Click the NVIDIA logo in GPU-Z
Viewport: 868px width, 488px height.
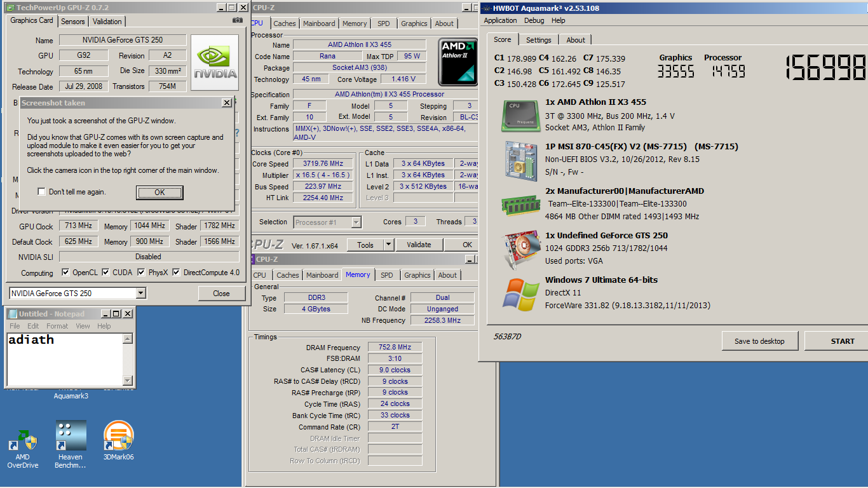tap(215, 63)
